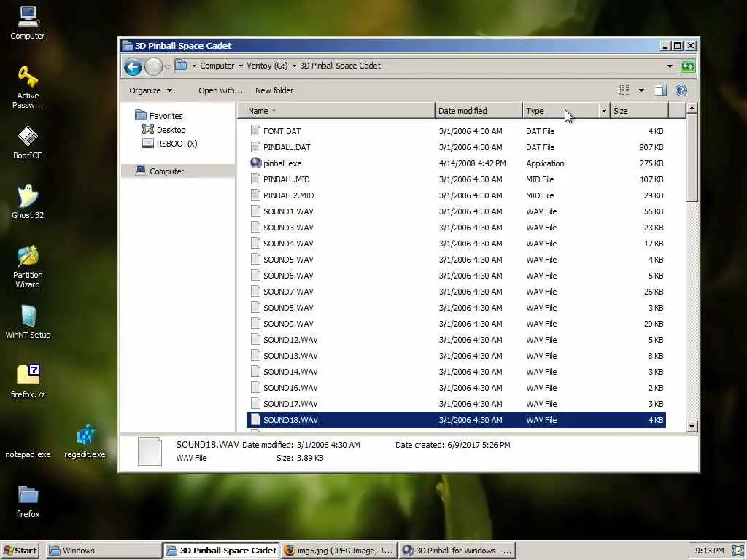Expand the arrow after Ventoy (G:) breadcrumb
Viewport: 747px width, 560px height.
pyautogui.click(x=294, y=66)
